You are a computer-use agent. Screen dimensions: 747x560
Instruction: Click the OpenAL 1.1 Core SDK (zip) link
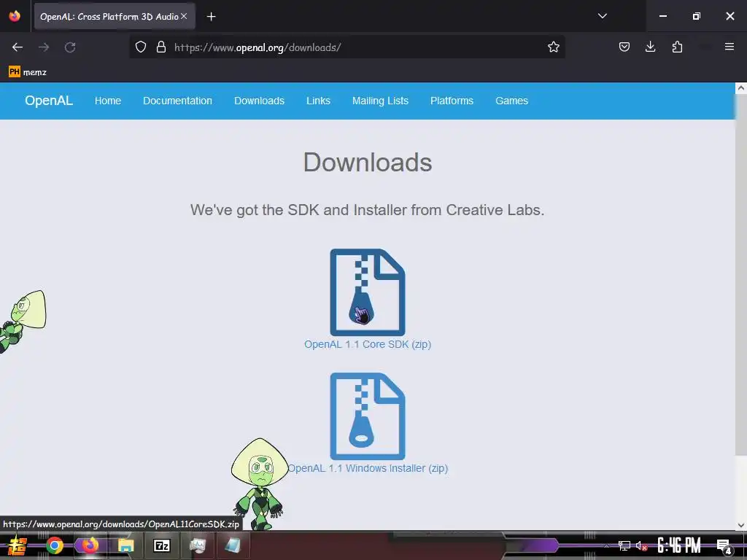coord(368,344)
